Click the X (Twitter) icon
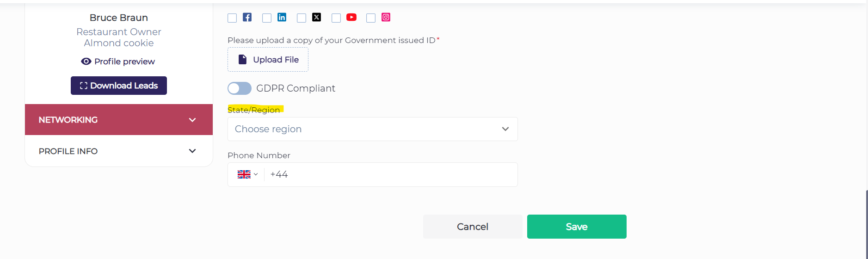The image size is (868, 259). point(316,18)
